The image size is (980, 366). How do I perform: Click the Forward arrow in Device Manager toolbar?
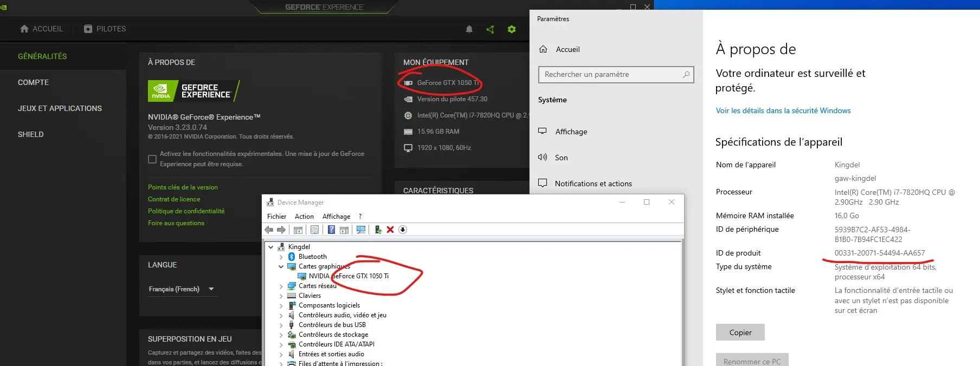(281, 230)
